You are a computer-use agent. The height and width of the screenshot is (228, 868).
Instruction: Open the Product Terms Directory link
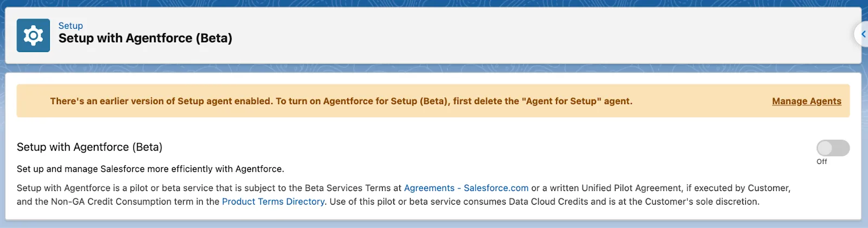[273, 201]
